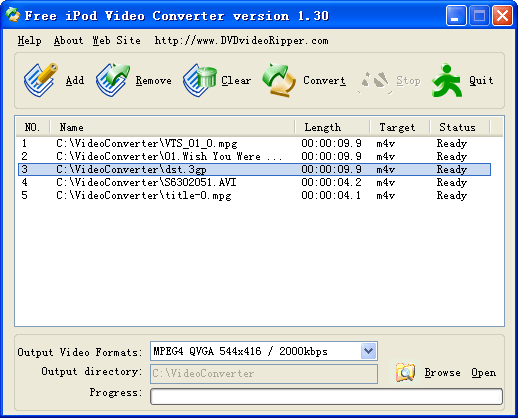Viewport: 518px width, 418px height.
Task: Select the 01.Wish You Were file row
Action: pyautogui.click(x=254, y=156)
